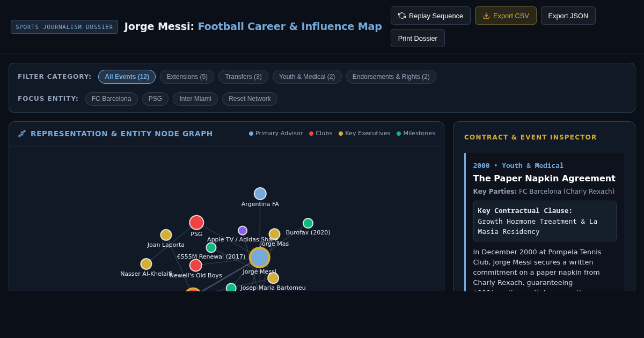Select the PSG red club node

point(196,223)
